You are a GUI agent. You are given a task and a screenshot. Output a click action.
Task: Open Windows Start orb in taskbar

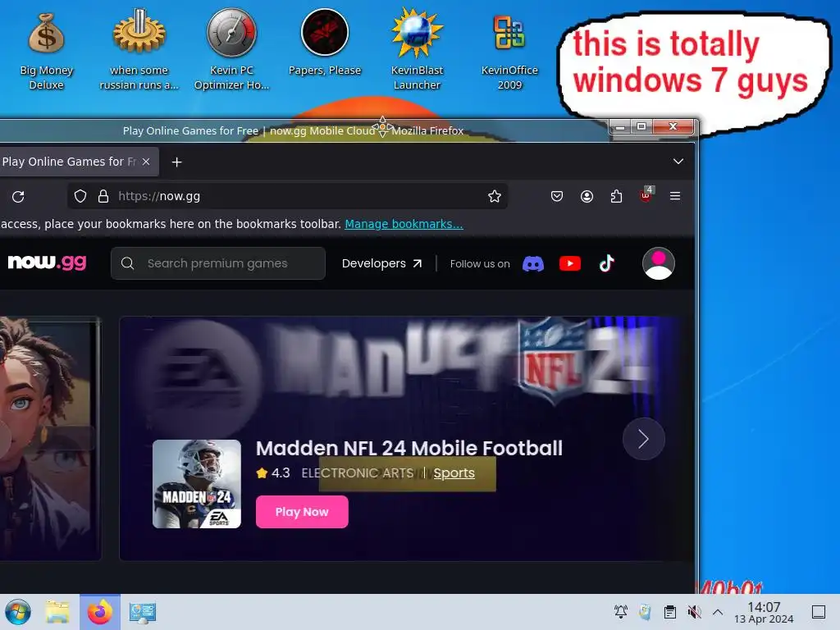tap(18, 612)
